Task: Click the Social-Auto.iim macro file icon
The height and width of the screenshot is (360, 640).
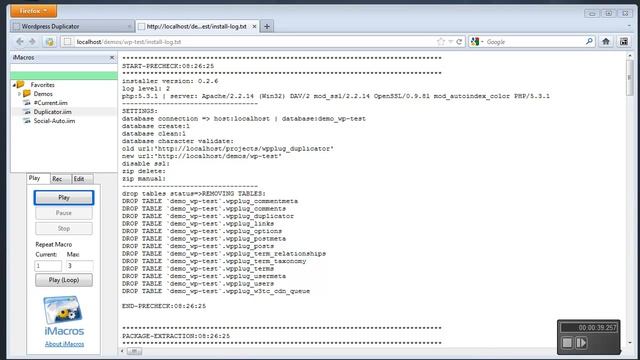Action: click(27, 120)
